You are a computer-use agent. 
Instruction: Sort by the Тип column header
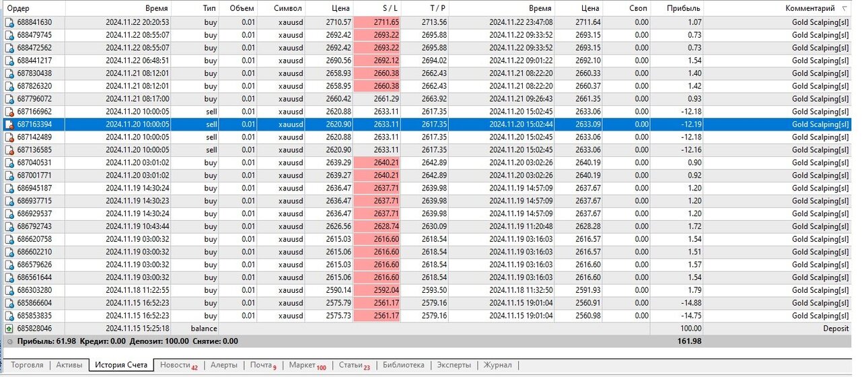click(196, 8)
